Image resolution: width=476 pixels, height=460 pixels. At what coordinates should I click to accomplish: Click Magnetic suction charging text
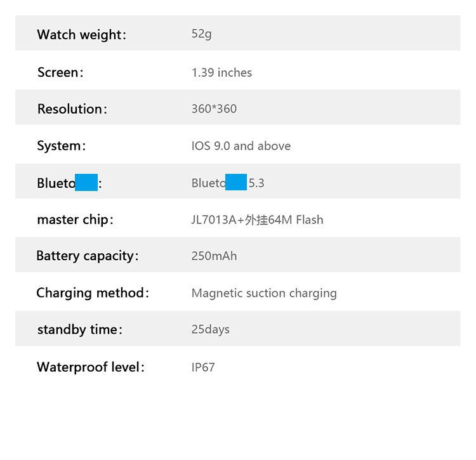pyautogui.click(x=264, y=293)
